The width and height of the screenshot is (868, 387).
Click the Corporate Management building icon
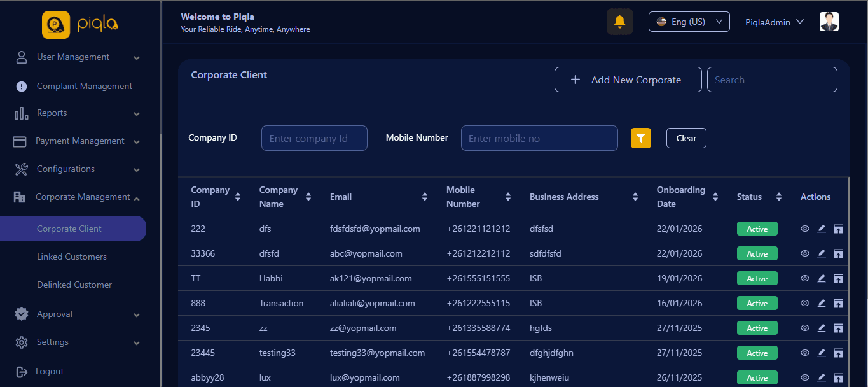click(20, 197)
